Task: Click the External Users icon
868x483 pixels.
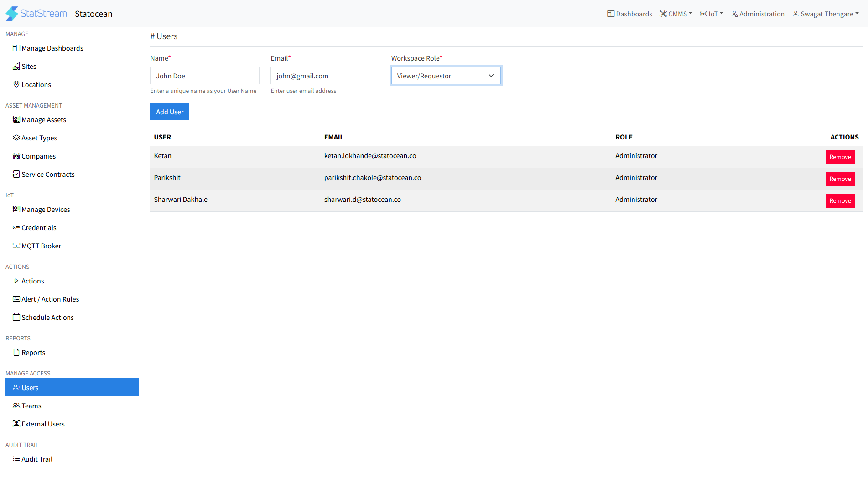Action: click(16, 424)
